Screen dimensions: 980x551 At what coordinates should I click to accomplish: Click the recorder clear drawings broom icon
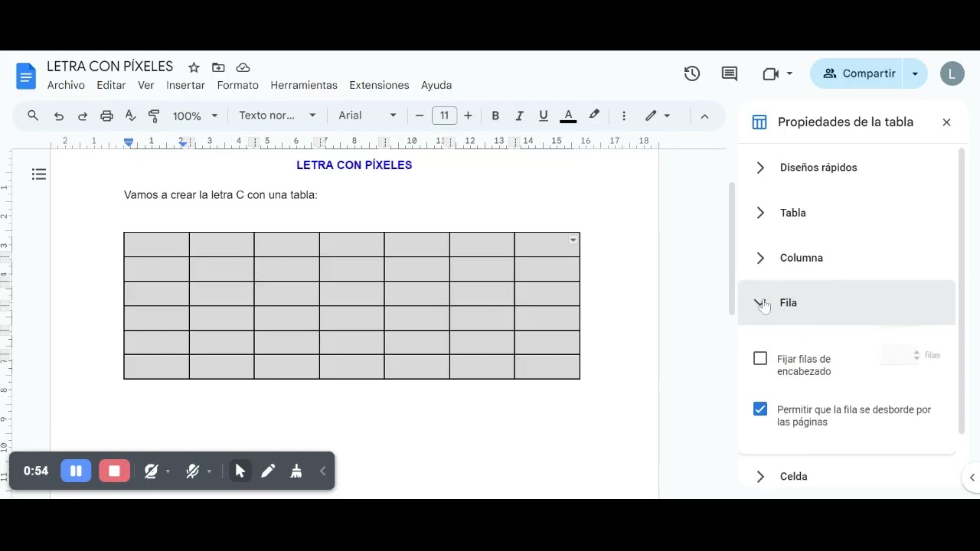click(296, 471)
